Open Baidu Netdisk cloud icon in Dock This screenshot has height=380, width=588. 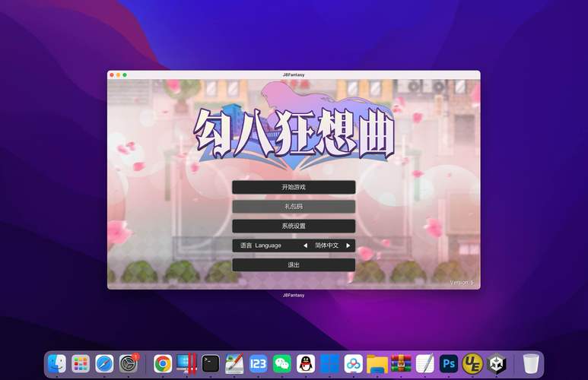354,363
